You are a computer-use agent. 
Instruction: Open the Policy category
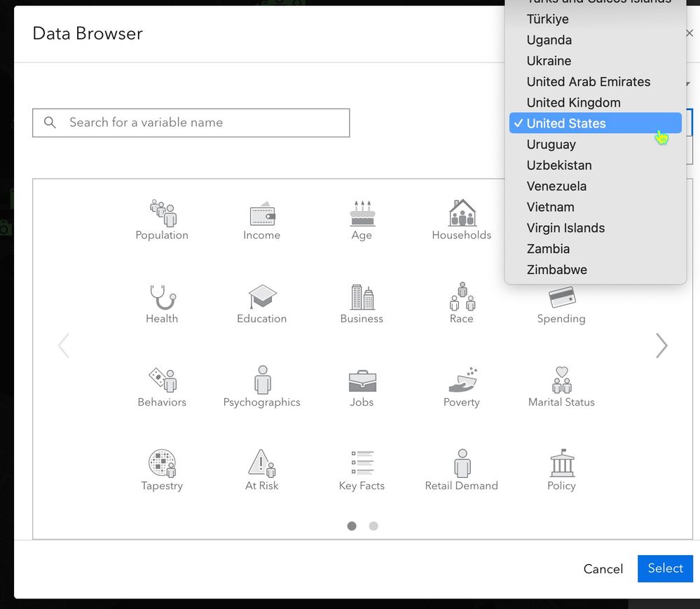(x=561, y=471)
